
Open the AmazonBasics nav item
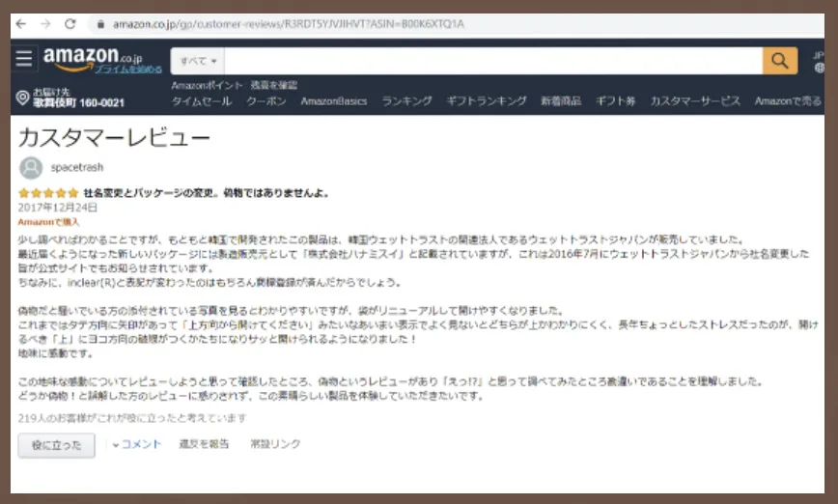334,101
